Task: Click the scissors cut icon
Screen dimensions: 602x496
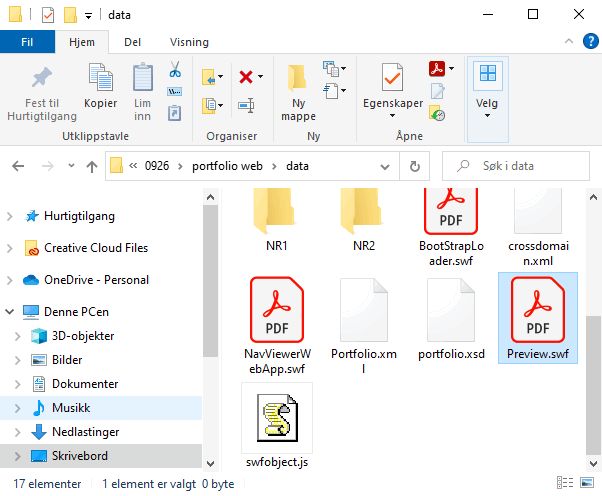Action: click(175, 69)
